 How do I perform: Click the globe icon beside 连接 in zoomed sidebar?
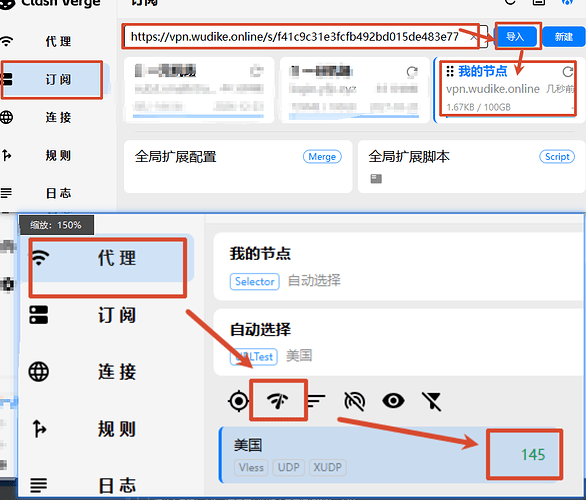(x=38, y=372)
